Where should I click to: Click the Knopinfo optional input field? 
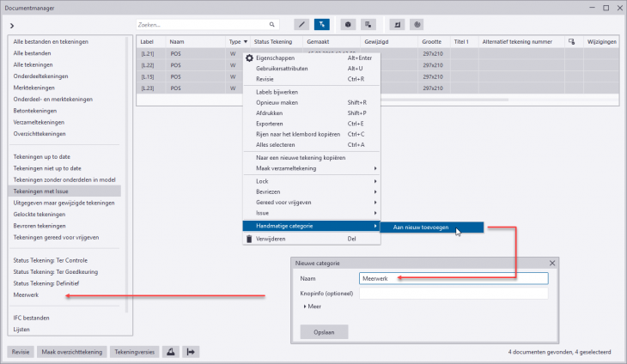coord(453,294)
